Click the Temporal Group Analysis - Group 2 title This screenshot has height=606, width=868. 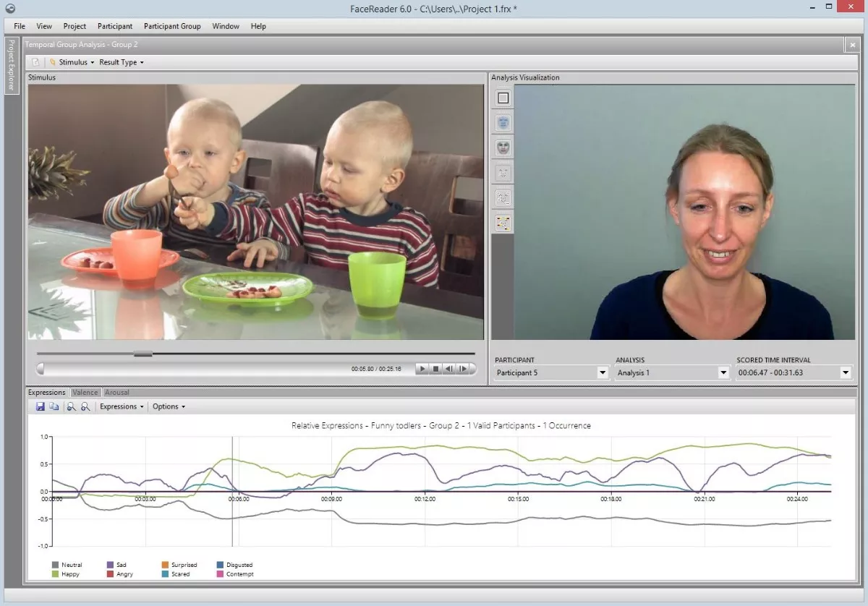(81, 45)
